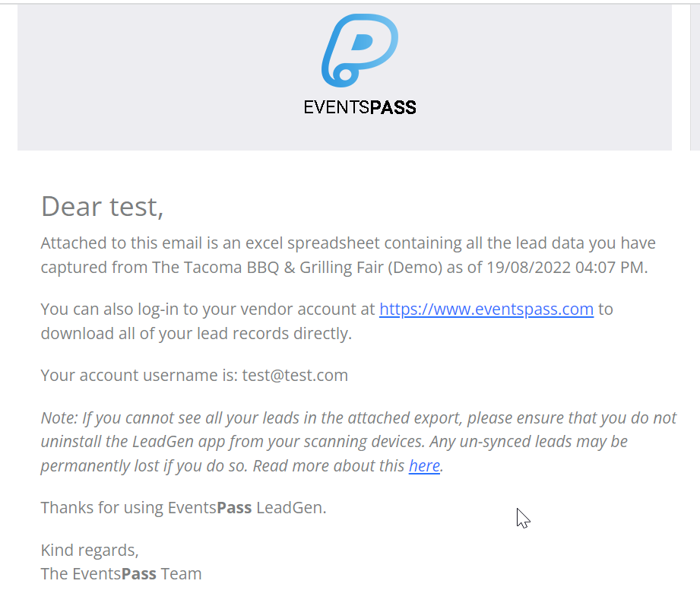Click the 19/08/2022 04:07 PM timestamp
700x603 pixels.
coord(565,268)
